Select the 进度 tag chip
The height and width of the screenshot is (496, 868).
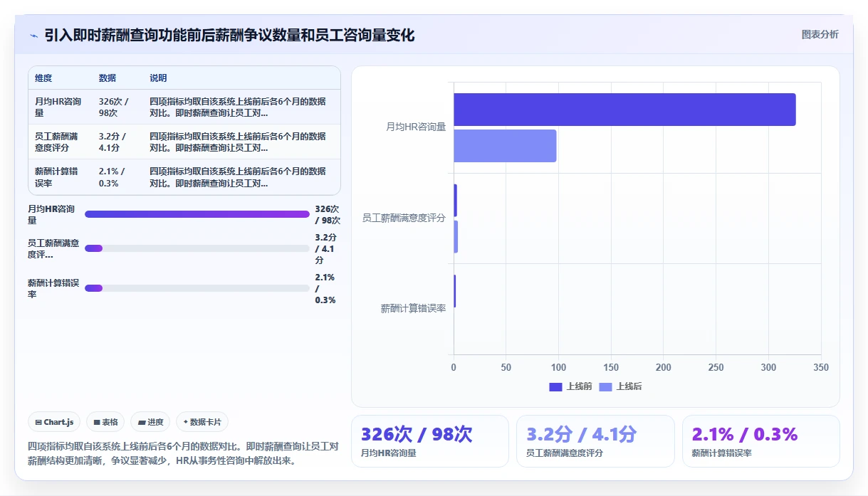tap(150, 422)
